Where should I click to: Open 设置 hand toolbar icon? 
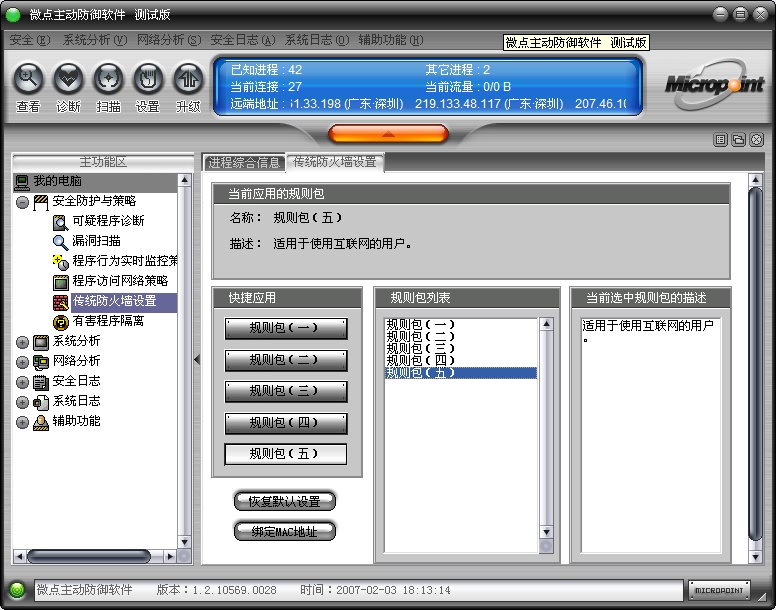(x=148, y=79)
